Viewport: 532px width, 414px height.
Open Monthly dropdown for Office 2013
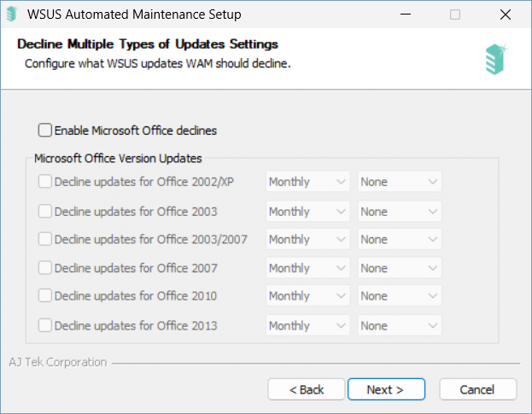click(307, 325)
